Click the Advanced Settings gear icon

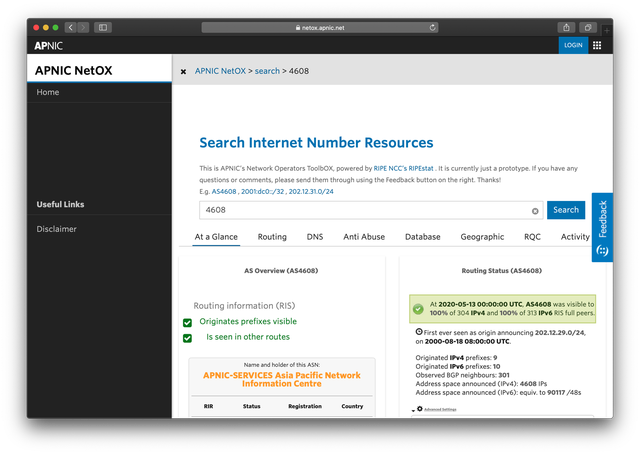420,409
